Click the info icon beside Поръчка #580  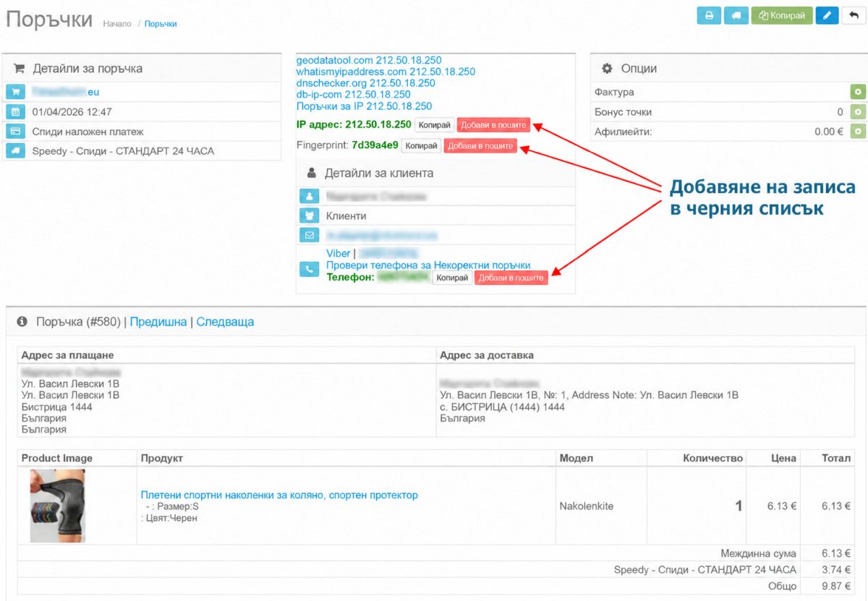tap(22, 322)
